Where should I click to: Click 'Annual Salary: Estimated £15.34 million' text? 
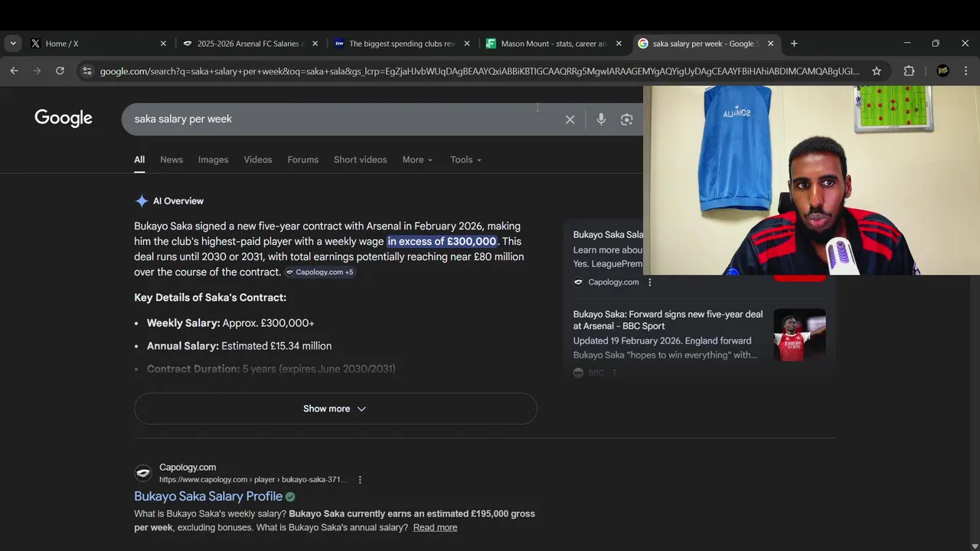(x=239, y=346)
